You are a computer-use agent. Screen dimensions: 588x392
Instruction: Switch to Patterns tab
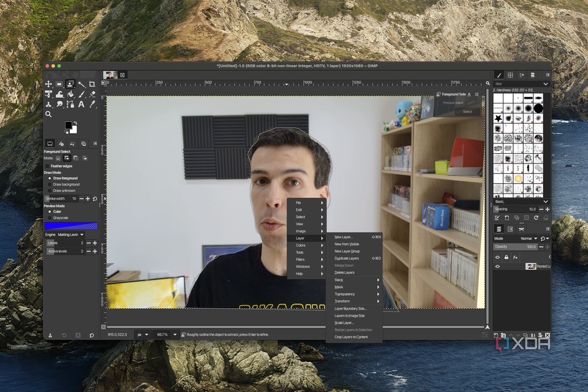pos(510,75)
